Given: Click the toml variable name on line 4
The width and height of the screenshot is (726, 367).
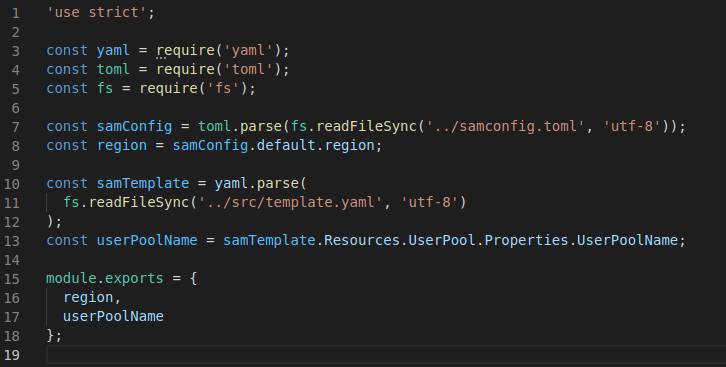Looking at the screenshot, I should click(113, 69).
